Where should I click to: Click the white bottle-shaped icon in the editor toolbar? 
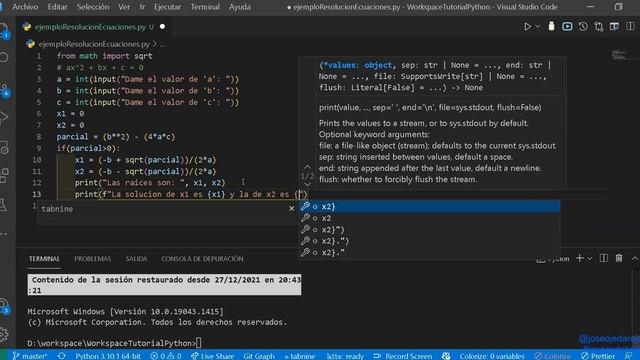point(551,26)
